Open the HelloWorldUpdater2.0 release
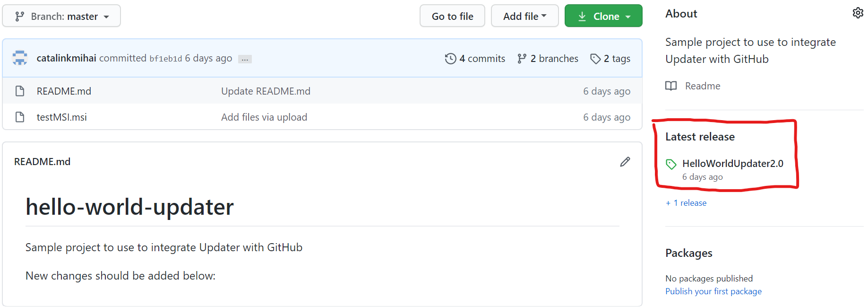868x307 pixels. 732,164
